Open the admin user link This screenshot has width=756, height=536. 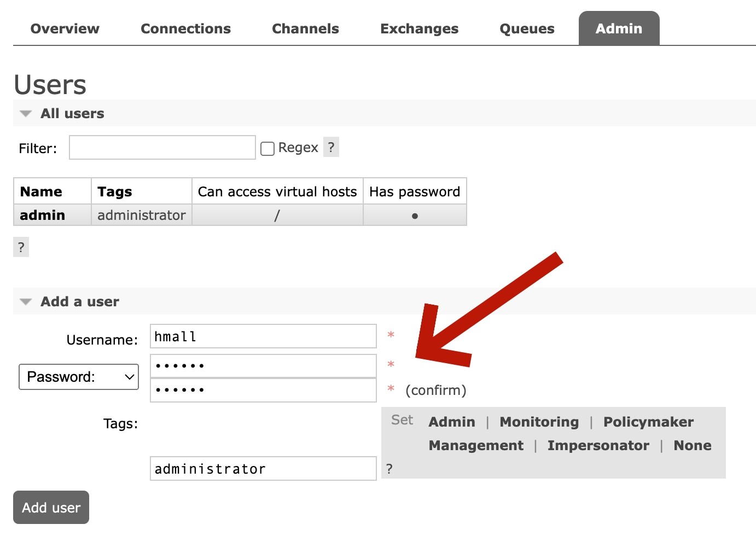[43, 215]
